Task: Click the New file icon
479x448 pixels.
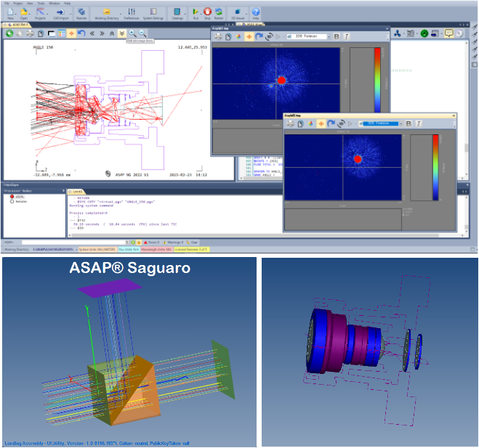Action: [10, 12]
